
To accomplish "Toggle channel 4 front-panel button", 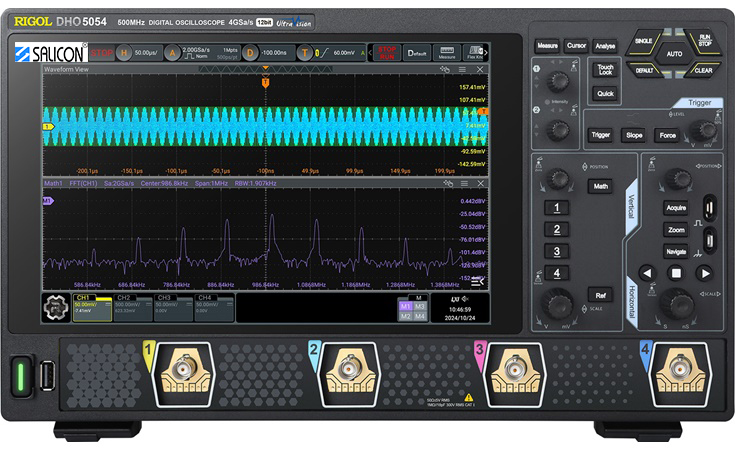I will click(x=556, y=273).
